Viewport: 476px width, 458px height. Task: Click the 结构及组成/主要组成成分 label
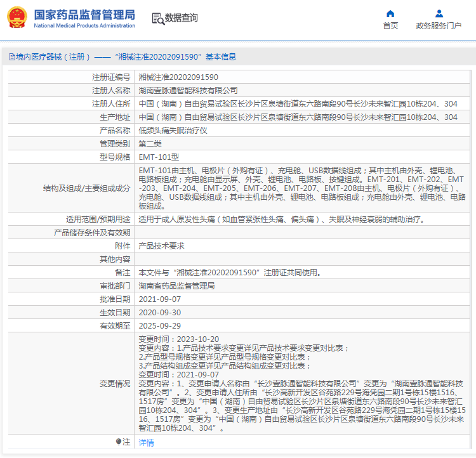click(87, 188)
